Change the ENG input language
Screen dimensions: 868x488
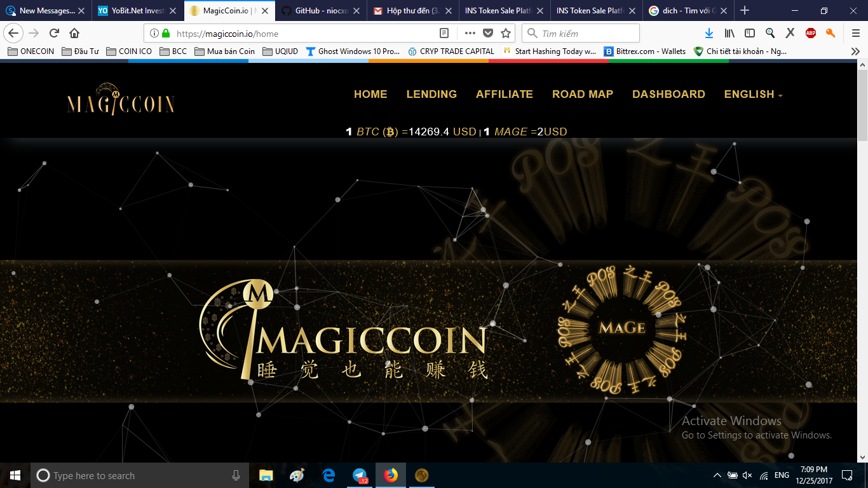(x=782, y=475)
